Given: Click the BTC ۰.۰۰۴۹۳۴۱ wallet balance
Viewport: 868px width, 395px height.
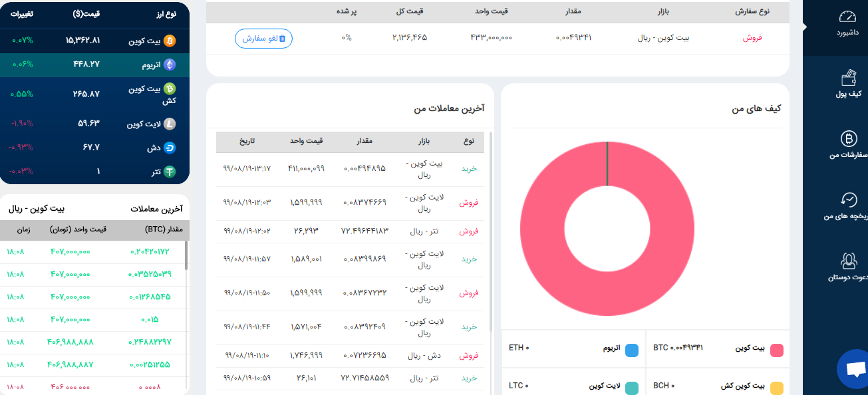Looking at the screenshot, I should pos(678,347).
